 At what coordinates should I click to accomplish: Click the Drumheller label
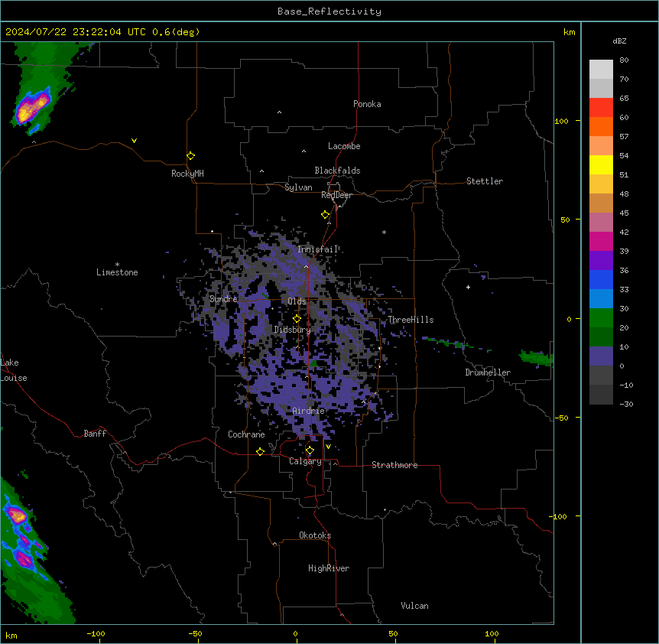(488, 372)
